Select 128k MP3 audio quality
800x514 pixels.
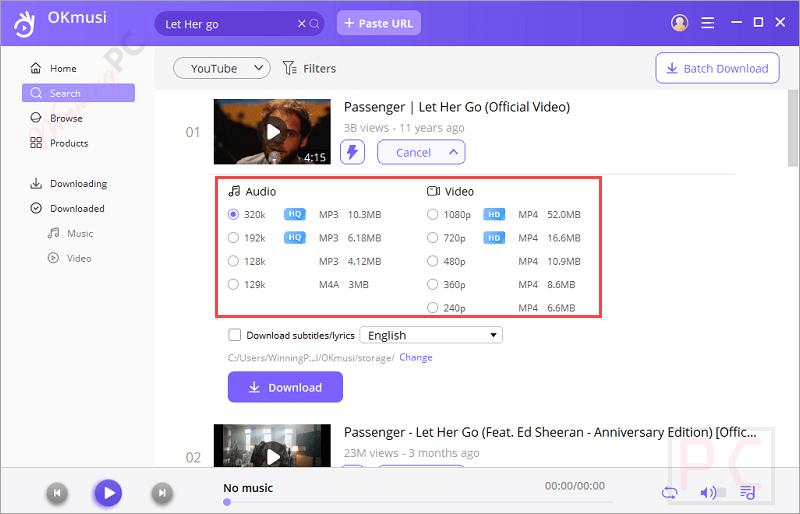point(233,261)
